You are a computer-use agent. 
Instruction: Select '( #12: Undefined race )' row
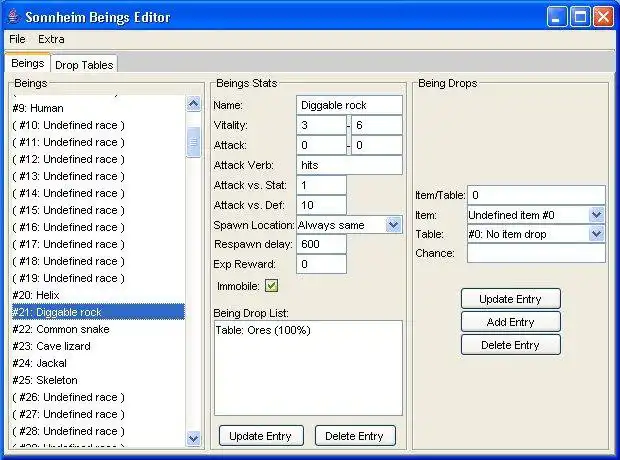tap(98, 159)
